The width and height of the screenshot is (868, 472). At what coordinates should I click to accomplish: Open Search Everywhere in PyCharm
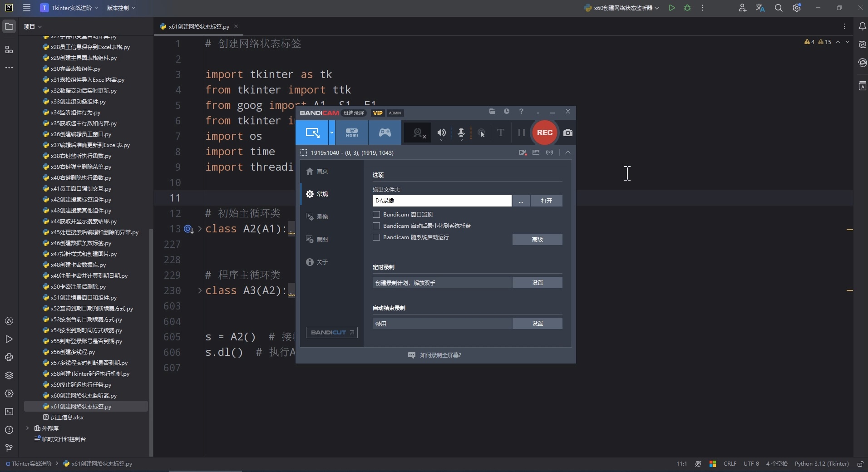(779, 8)
